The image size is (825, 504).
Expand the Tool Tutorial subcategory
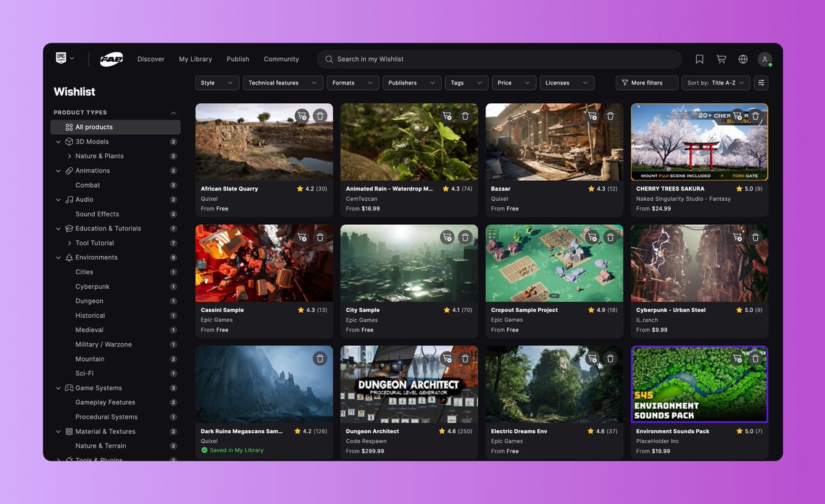point(69,243)
